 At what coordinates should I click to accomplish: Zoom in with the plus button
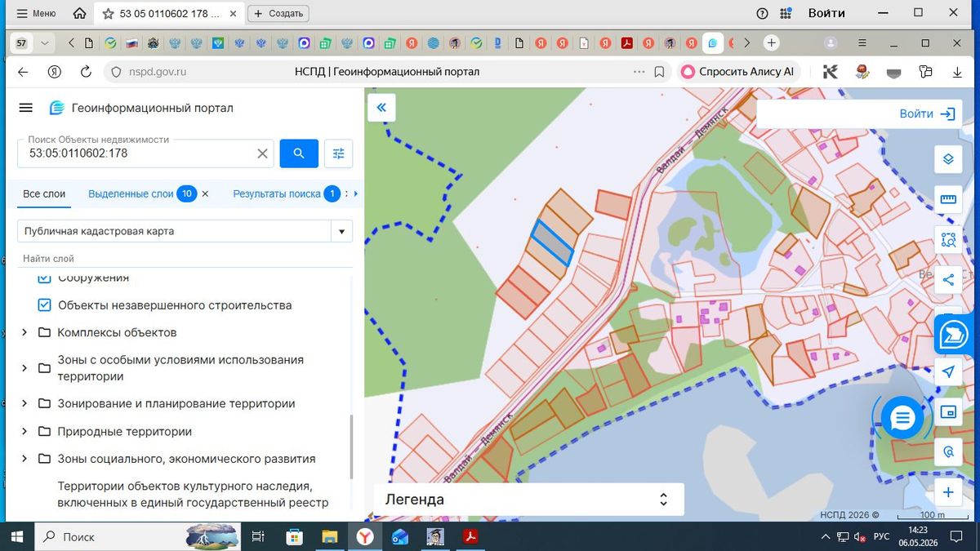(x=948, y=492)
